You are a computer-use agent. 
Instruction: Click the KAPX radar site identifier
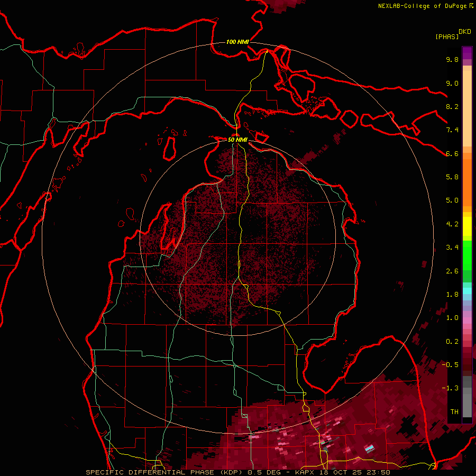point(306,472)
